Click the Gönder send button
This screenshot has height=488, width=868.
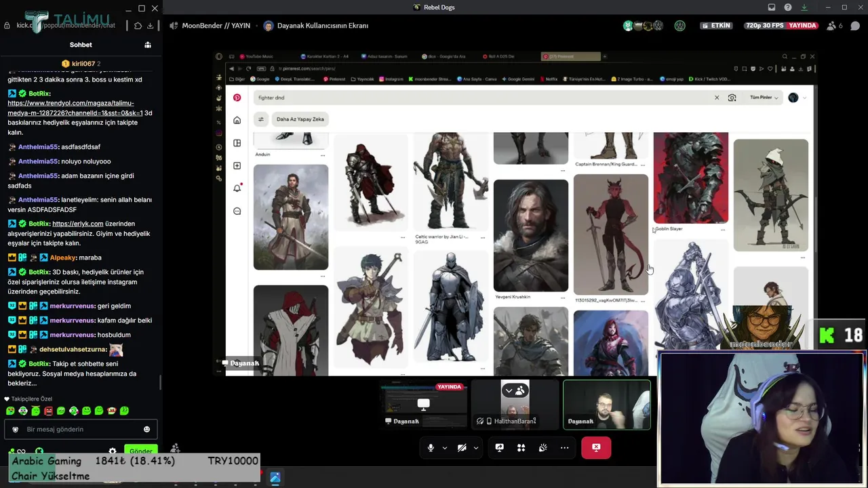(x=140, y=451)
